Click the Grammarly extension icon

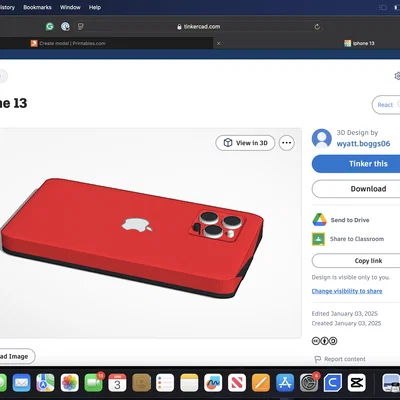[50, 26]
